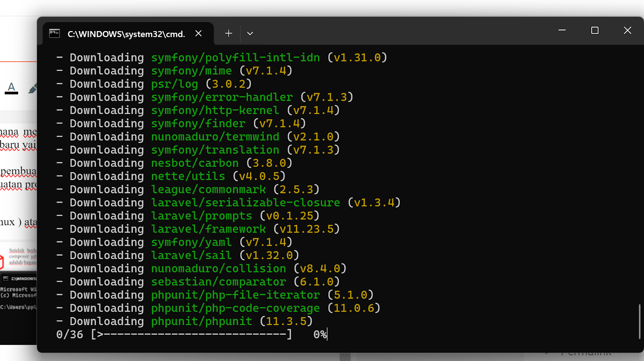Expand the new tab profile dropdown

[x=250, y=33]
